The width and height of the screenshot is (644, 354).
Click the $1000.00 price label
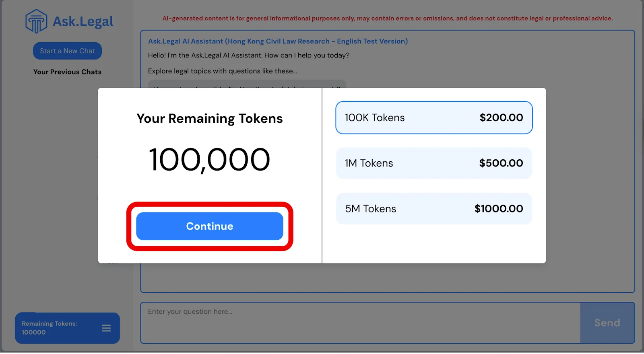point(499,209)
